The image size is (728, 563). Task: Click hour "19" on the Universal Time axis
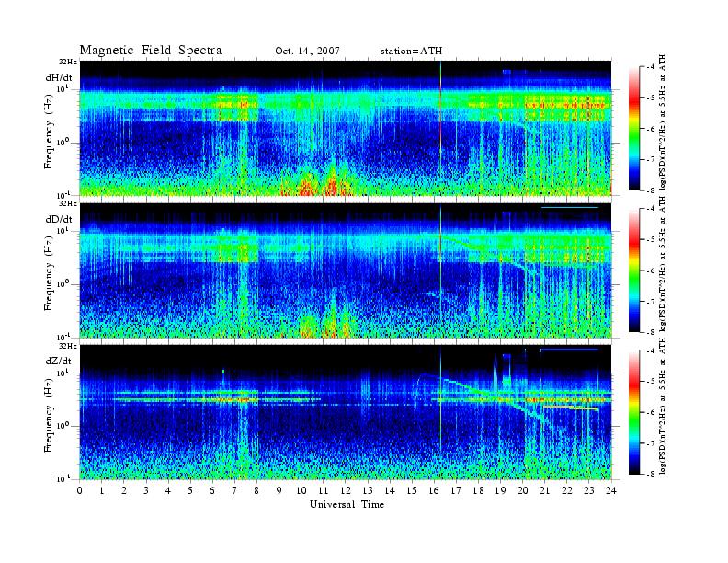click(x=501, y=490)
